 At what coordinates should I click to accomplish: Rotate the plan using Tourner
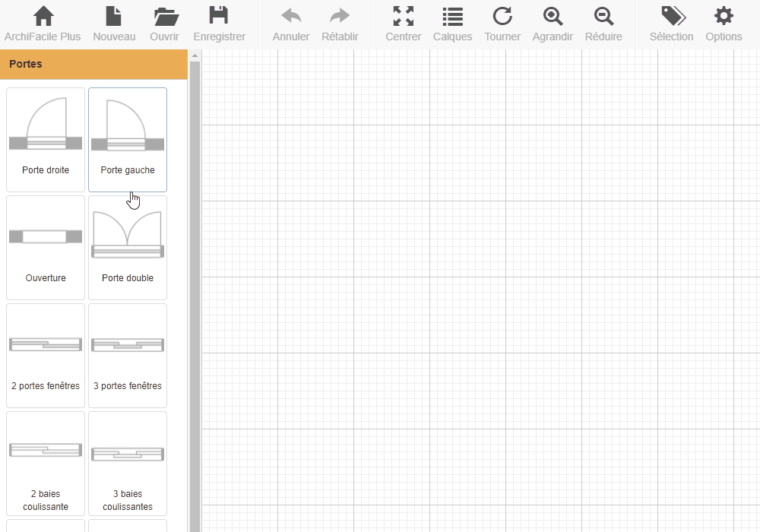point(502,17)
